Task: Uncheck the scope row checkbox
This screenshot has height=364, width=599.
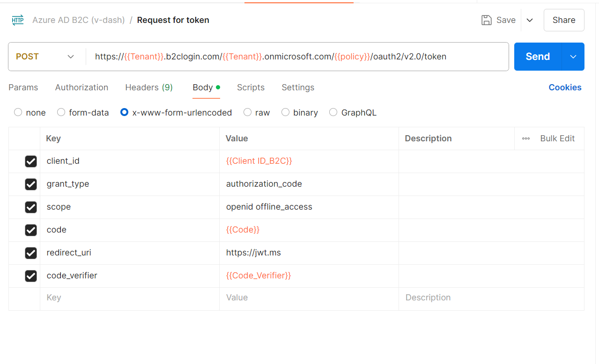Action: click(x=31, y=207)
